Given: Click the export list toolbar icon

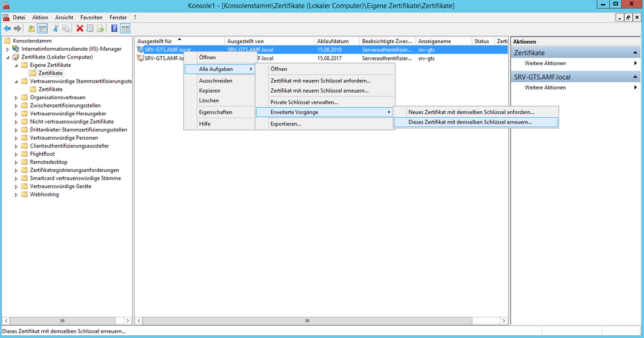Looking at the screenshot, I should (x=100, y=28).
